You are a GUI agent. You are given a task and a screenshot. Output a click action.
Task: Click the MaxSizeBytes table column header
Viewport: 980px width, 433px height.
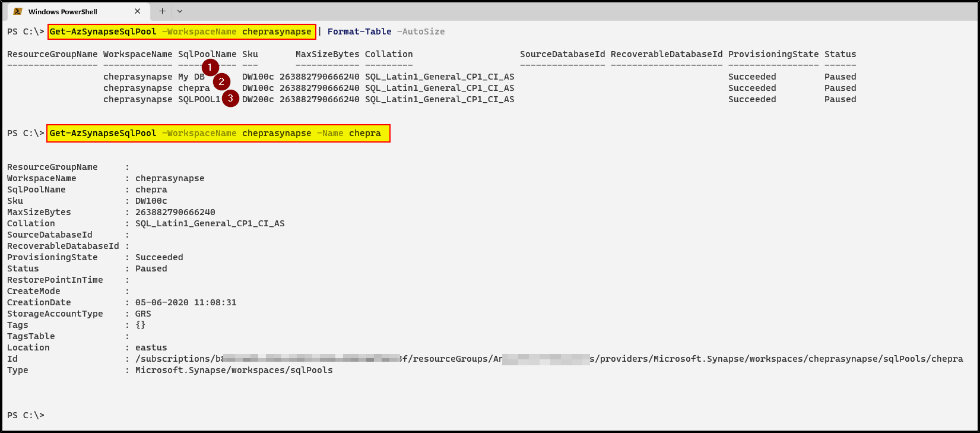(328, 54)
